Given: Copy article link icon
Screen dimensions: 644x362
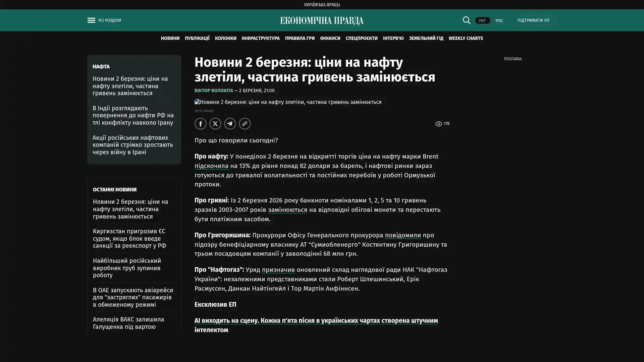Looking at the screenshot, I should tap(245, 124).
